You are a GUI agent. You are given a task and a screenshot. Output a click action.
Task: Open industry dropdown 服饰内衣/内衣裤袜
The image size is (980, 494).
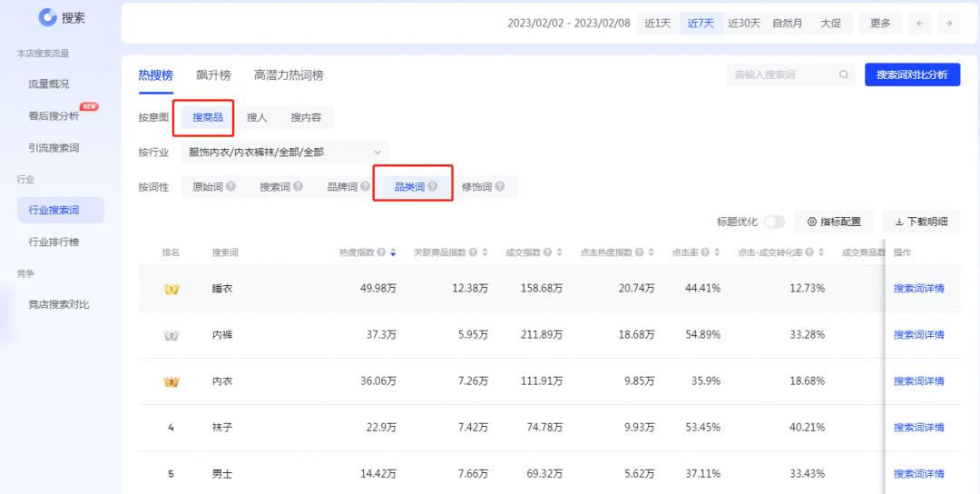(285, 152)
